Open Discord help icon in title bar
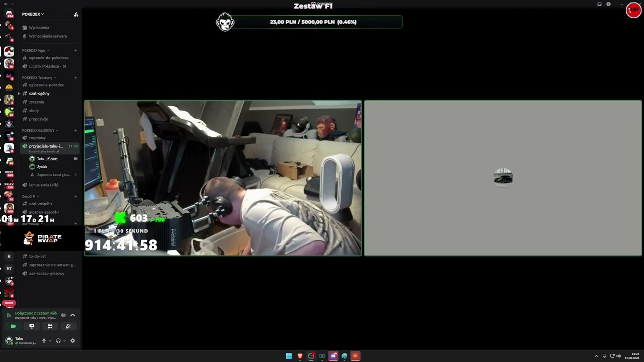The height and width of the screenshot is (362, 644). pos(608,4)
